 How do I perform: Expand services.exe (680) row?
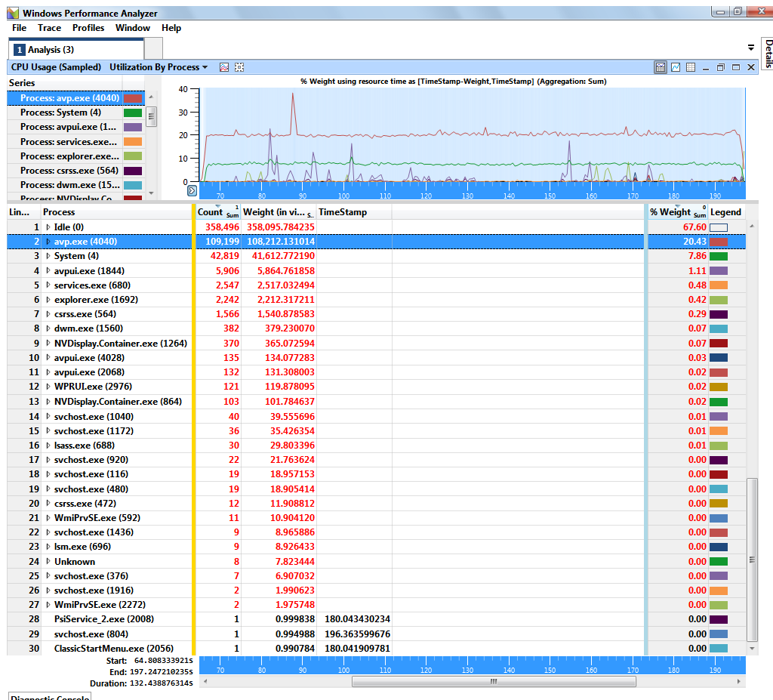click(x=48, y=285)
